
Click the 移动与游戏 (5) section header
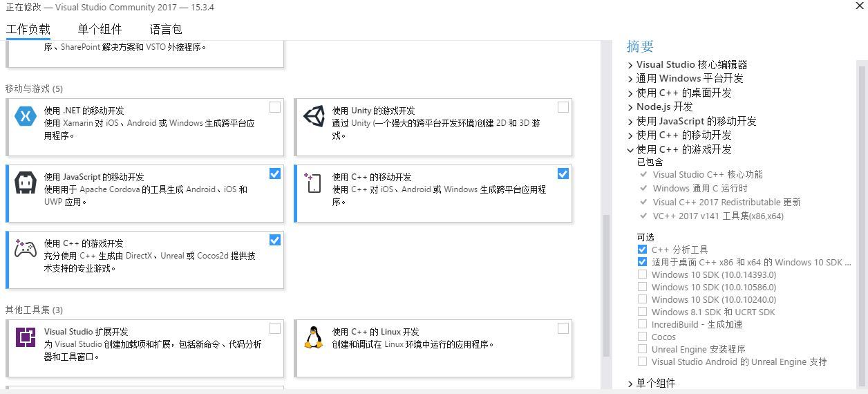[34, 88]
